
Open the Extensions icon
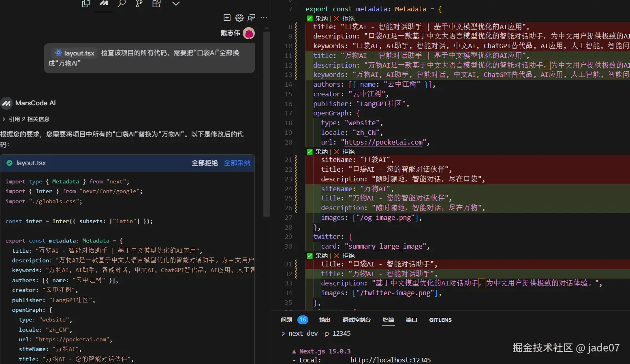(x=156, y=3)
